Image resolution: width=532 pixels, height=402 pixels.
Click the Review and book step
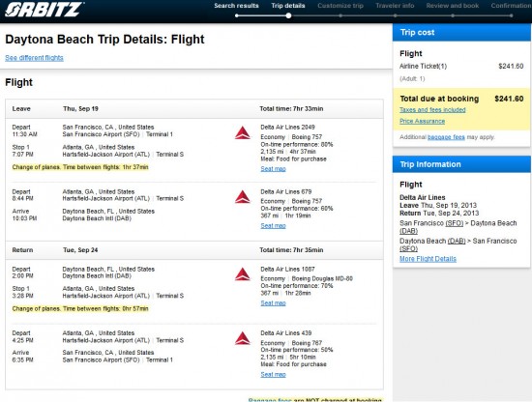click(453, 6)
